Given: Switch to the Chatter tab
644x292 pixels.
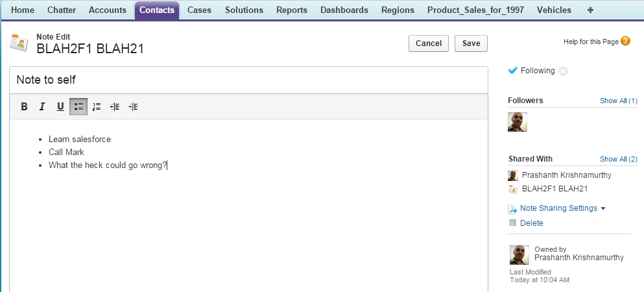Looking at the screenshot, I should coord(62,10).
